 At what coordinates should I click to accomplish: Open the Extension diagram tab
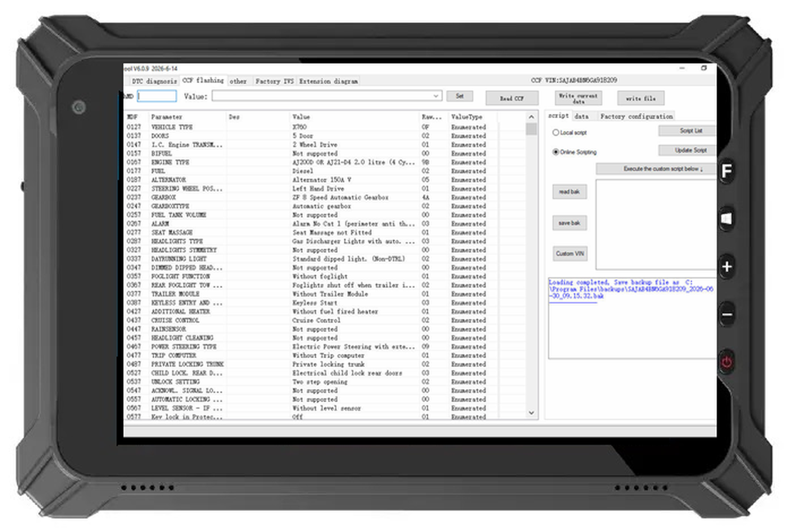[328, 81]
